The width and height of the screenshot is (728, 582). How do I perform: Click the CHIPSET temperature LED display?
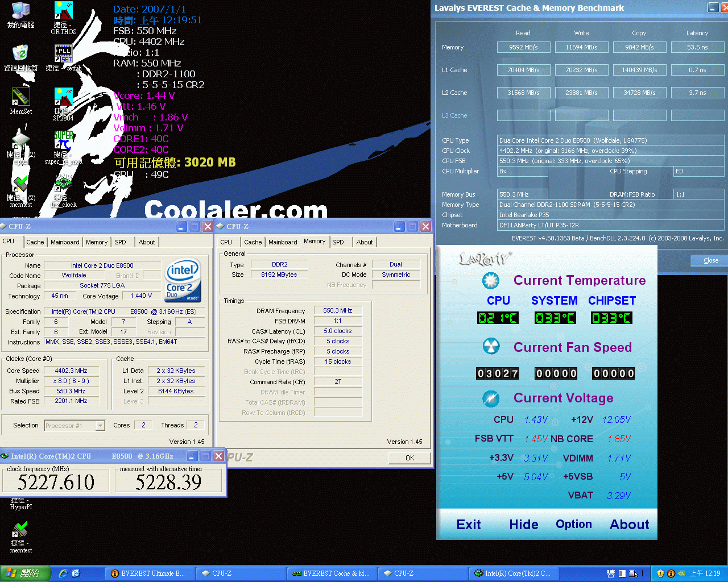[612, 318]
